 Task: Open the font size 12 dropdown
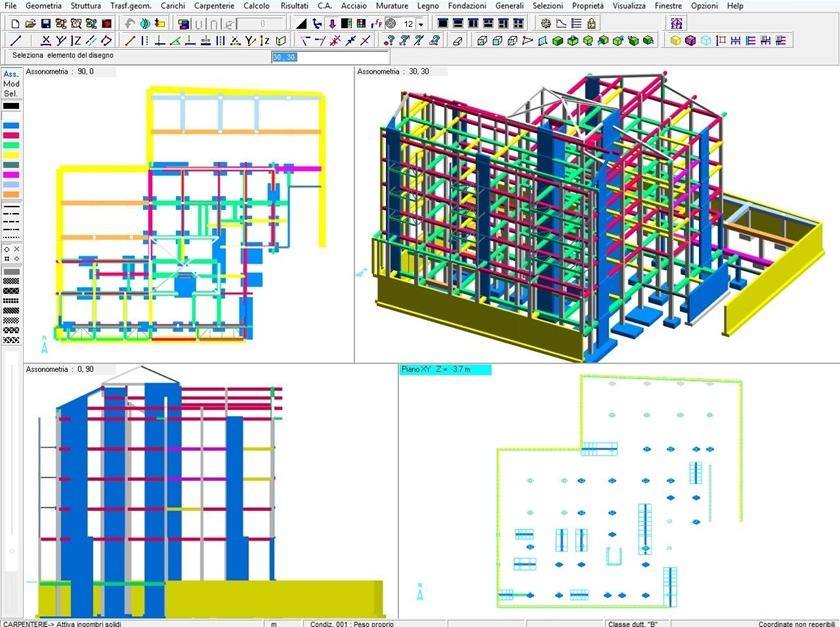421,23
